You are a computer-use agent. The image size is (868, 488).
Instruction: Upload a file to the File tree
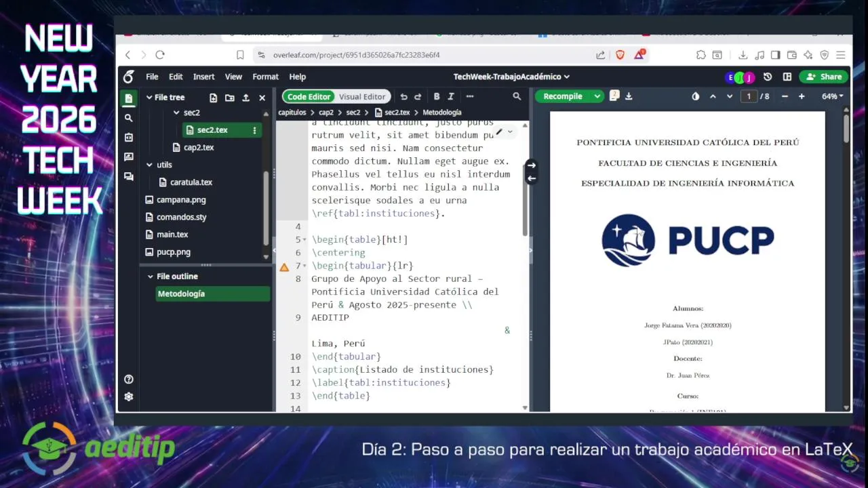246,98
